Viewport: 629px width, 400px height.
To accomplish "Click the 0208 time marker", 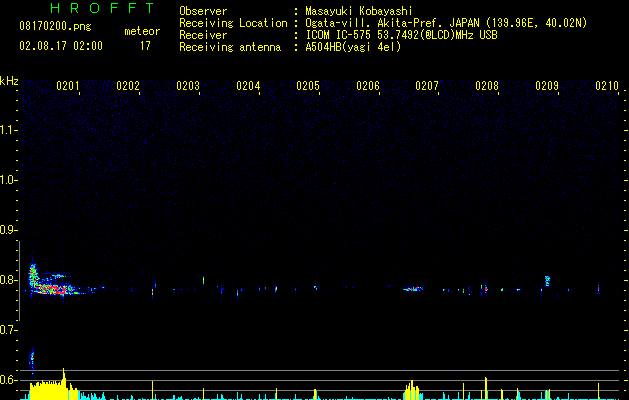I will click(487, 86).
